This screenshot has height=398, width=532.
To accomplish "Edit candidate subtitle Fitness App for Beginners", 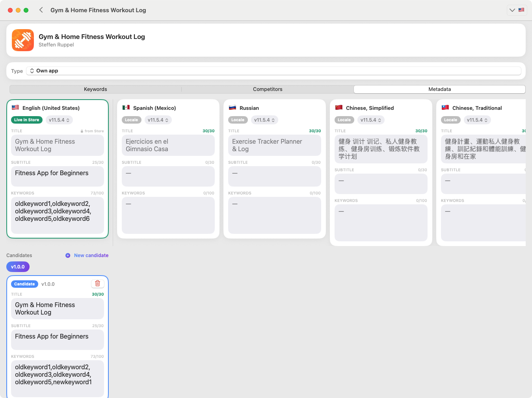I will click(x=58, y=340).
